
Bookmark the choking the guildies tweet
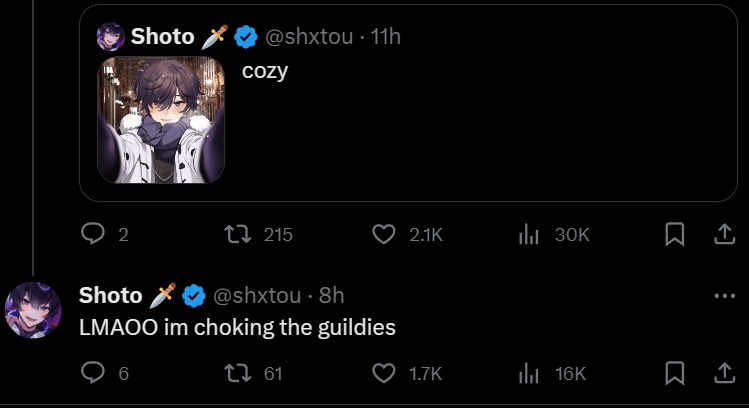674,373
